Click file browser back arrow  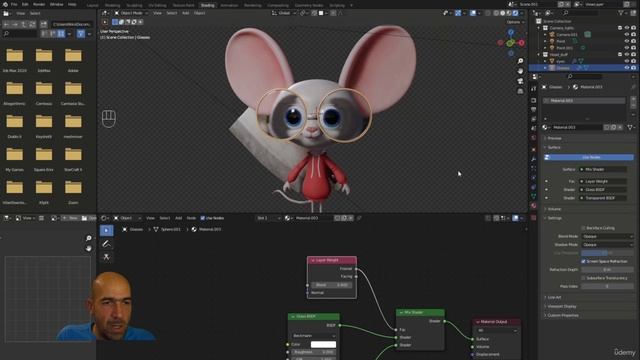tap(6, 24)
